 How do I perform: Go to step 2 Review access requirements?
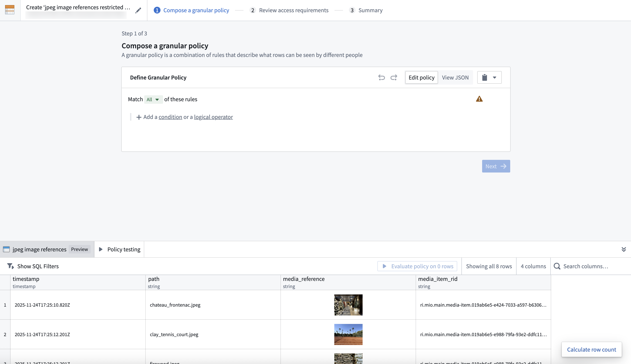pos(293,10)
